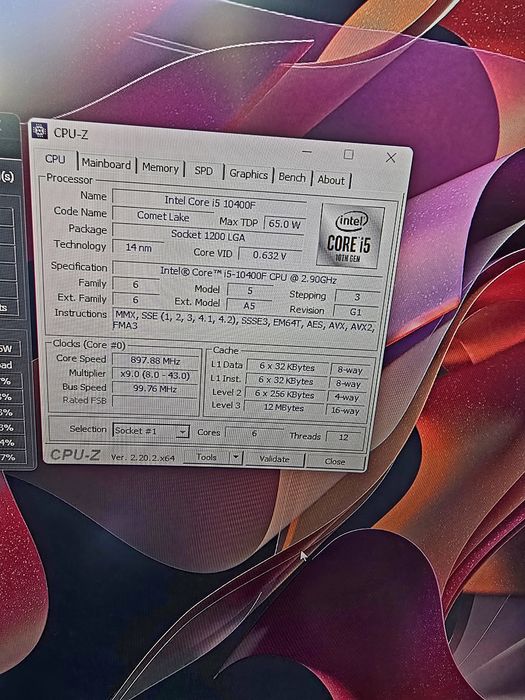This screenshot has height=700, width=525.
Task: Click the Validate button
Action: (275, 459)
